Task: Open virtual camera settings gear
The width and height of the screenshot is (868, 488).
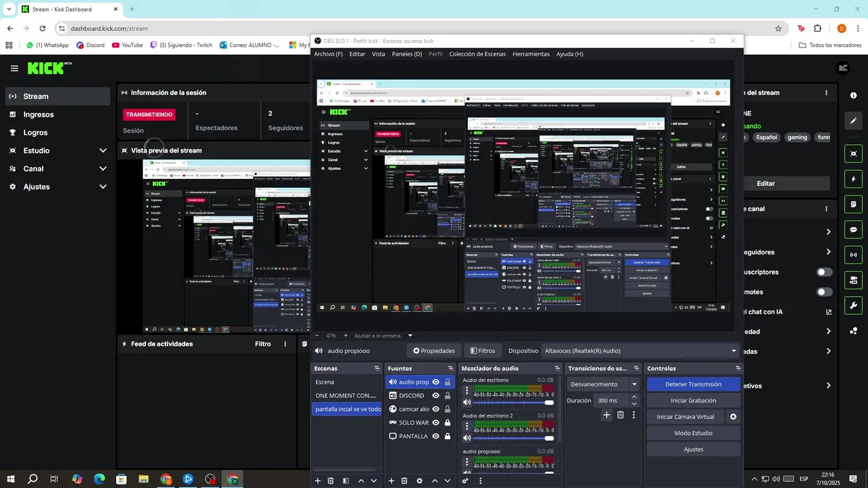Action: coord(733,417)
